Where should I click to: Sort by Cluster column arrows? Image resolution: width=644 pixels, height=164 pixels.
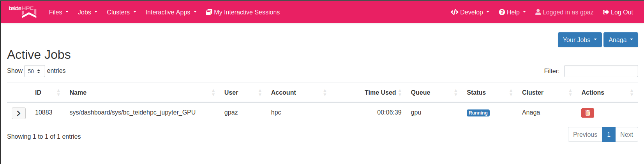click(570, 93)
